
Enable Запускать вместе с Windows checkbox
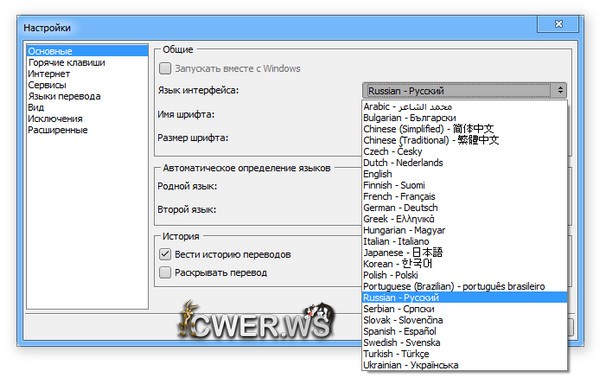(165, 68)
